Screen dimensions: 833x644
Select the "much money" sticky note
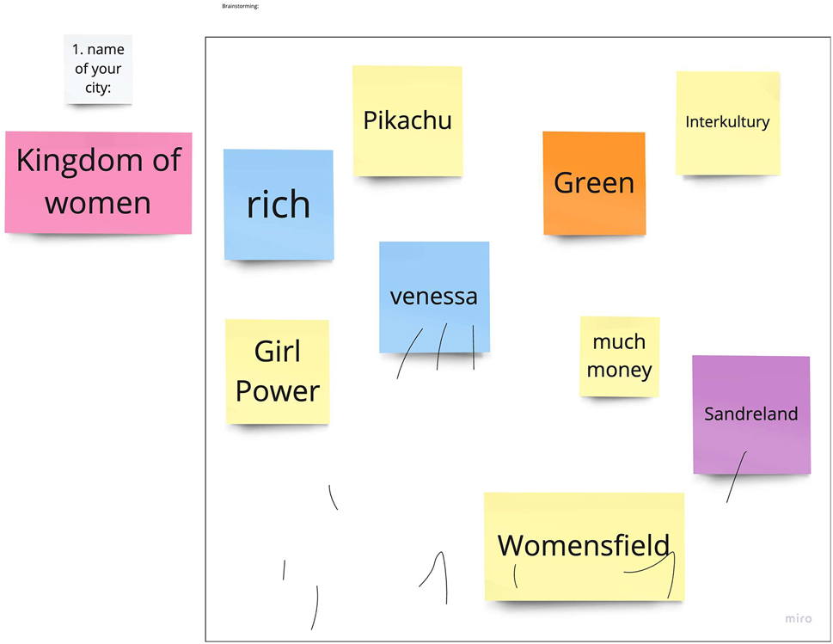pos(619,356)
